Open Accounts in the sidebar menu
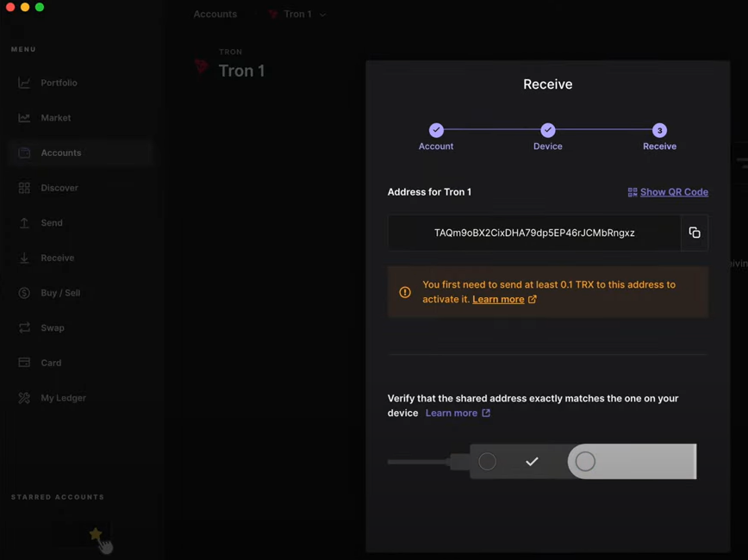 (60, 153)
